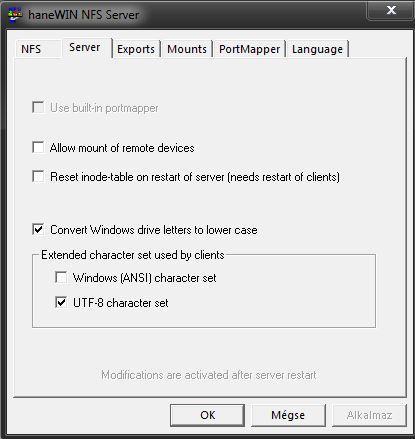
Task: Disable UTF-8 character set option
Action: [61, 302]
